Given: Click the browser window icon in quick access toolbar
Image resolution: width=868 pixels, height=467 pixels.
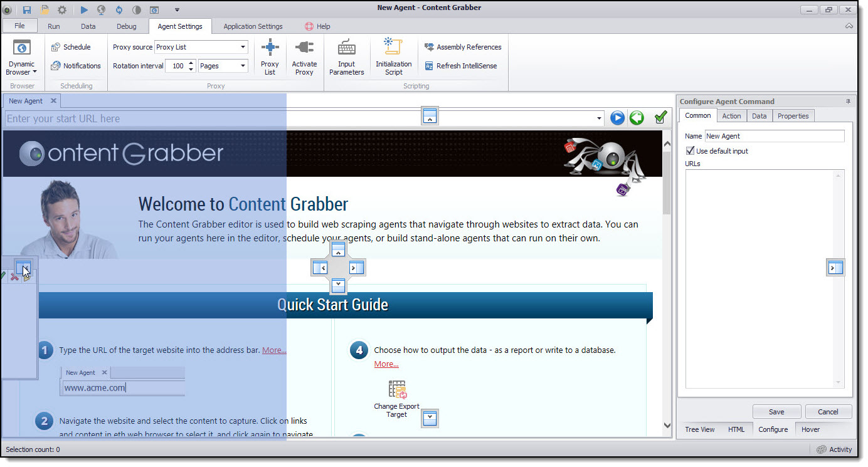Looking at the screenshot, I should [x=154, y=10].
